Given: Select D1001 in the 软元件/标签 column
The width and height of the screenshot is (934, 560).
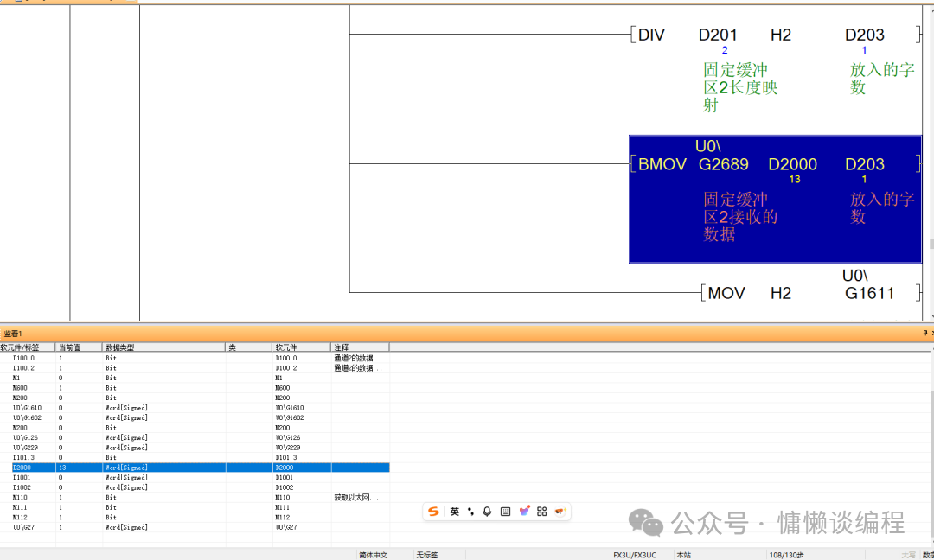Looking at the screenshot, I should (22, 478).
